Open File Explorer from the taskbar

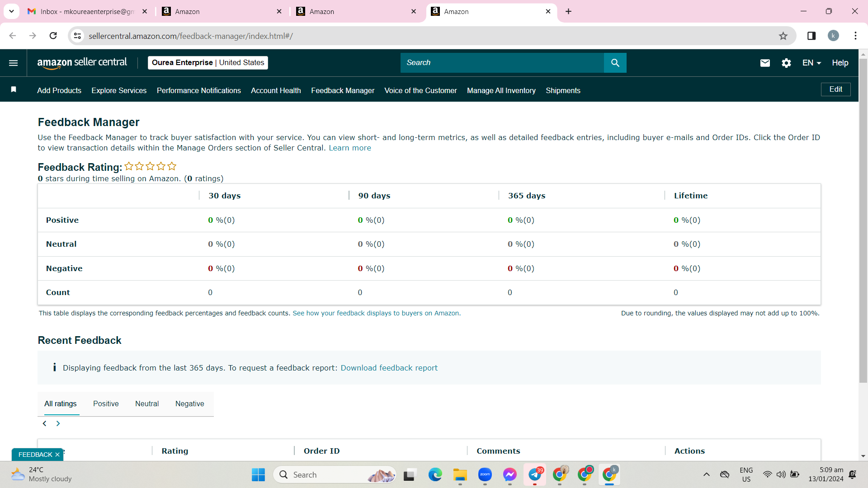click(x=460, y=475)
